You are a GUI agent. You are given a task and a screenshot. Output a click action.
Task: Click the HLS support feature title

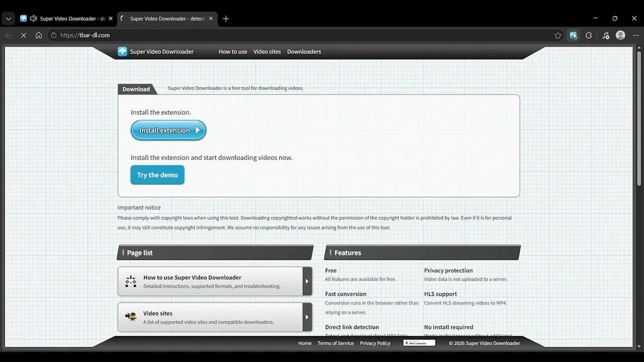point(440,294)
